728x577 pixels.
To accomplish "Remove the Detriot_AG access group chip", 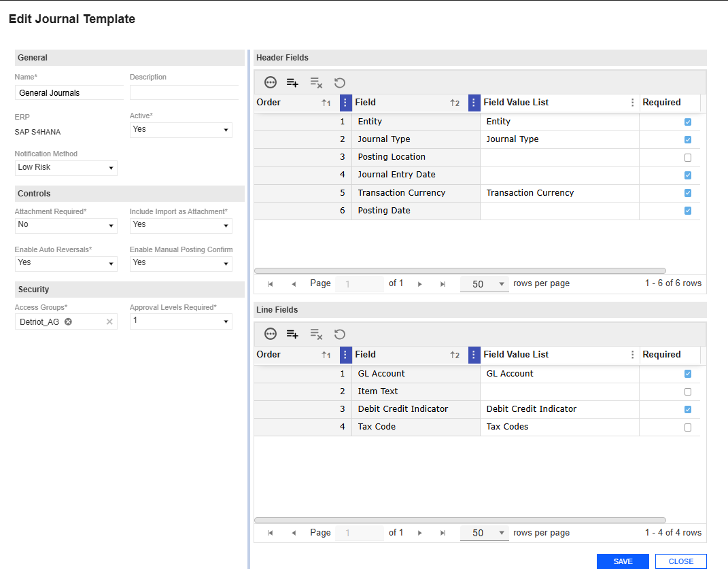I will pos(68,321).
